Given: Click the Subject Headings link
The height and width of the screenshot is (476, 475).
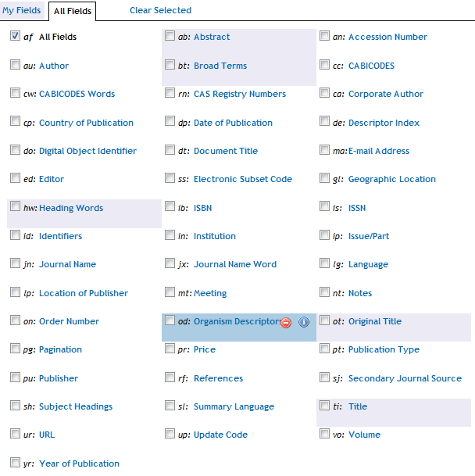Looking at the screenshot, I should (x=76, y=406).
